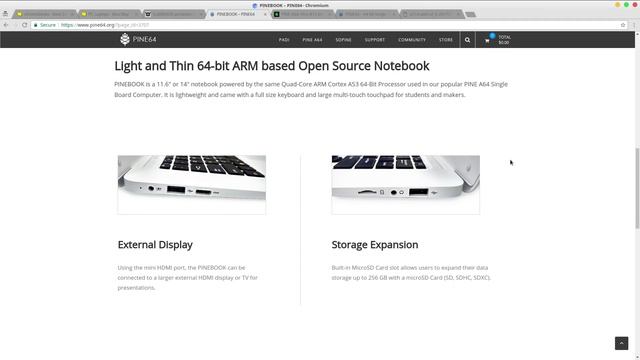Click the back-to-top arrow button

click(x=621, y=343)
